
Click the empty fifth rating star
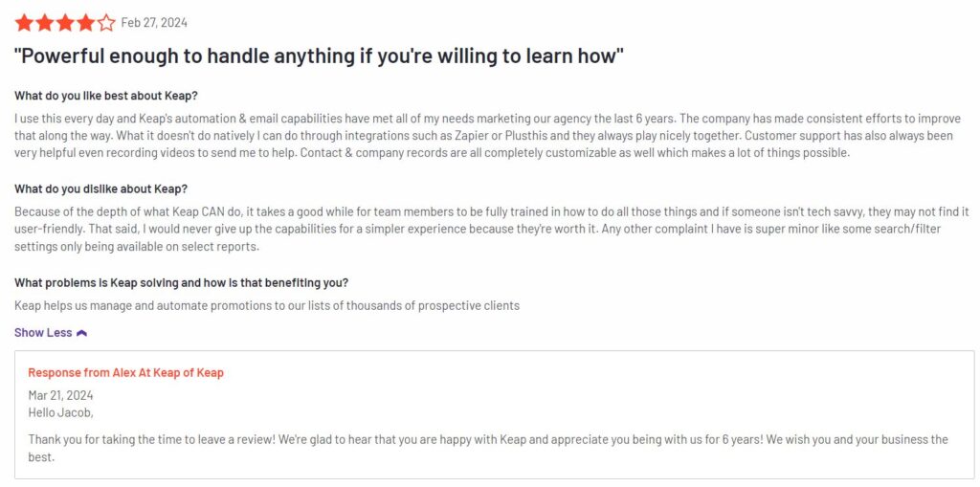[x=106, y=23]
